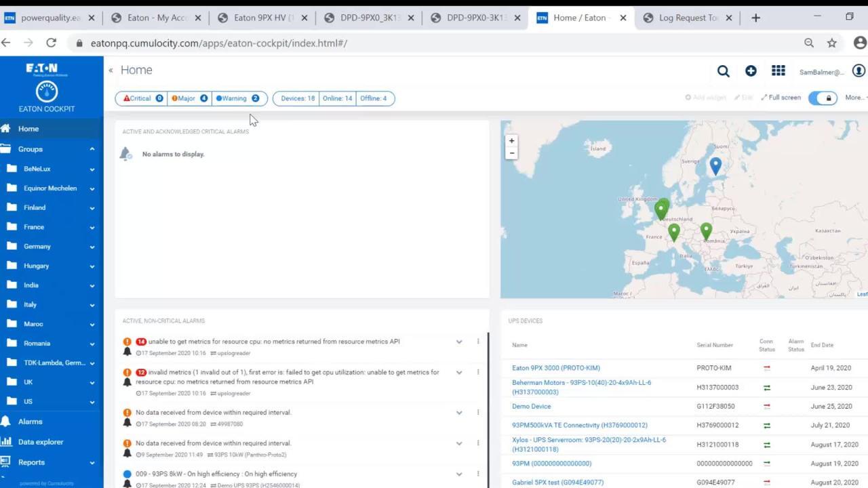Viewport: 868px width, 488px height.
Task: Filter by Critical alarms badge
Action: coord(142,98)
